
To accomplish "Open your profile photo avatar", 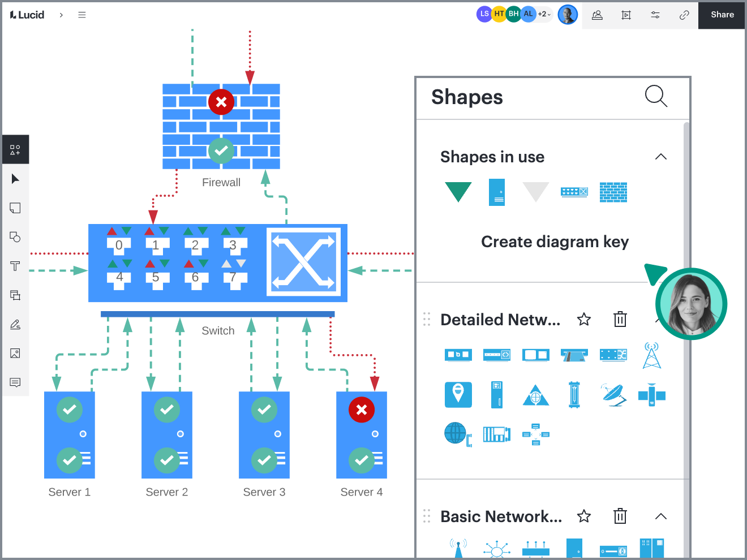I will (x=568, y=14).
